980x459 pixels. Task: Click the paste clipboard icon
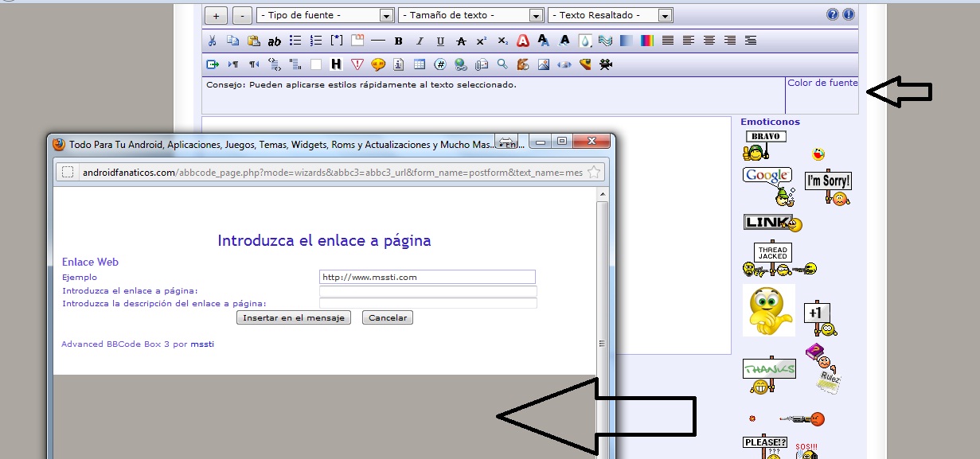(x=253, y=41)
